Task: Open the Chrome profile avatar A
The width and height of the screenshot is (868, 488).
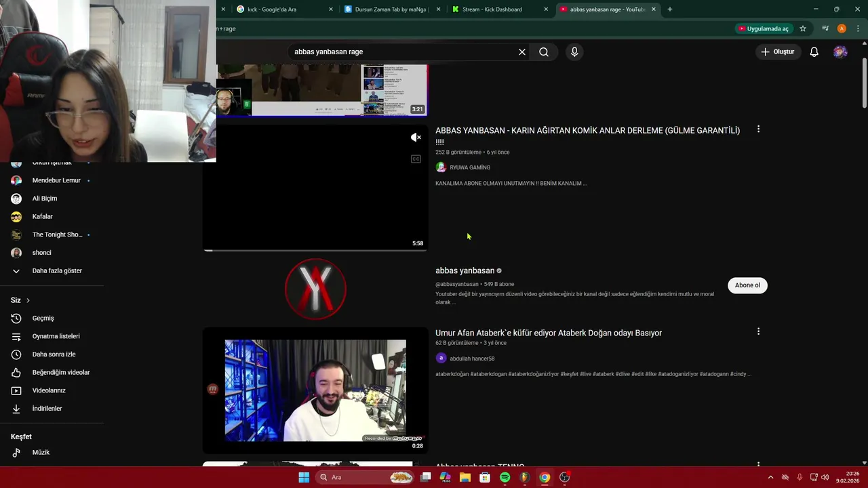Action: (x=842, y=28)
